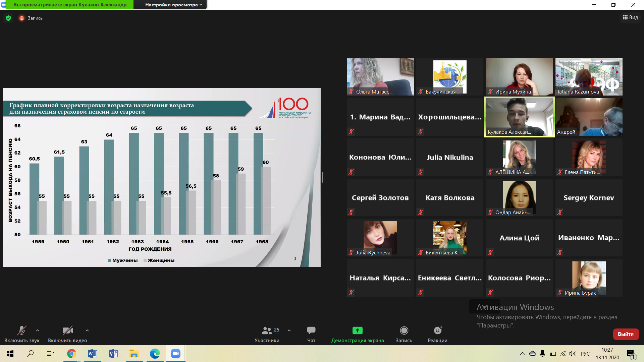
Task: Select Андрей video tile
Action: click(x=589, y=117)
